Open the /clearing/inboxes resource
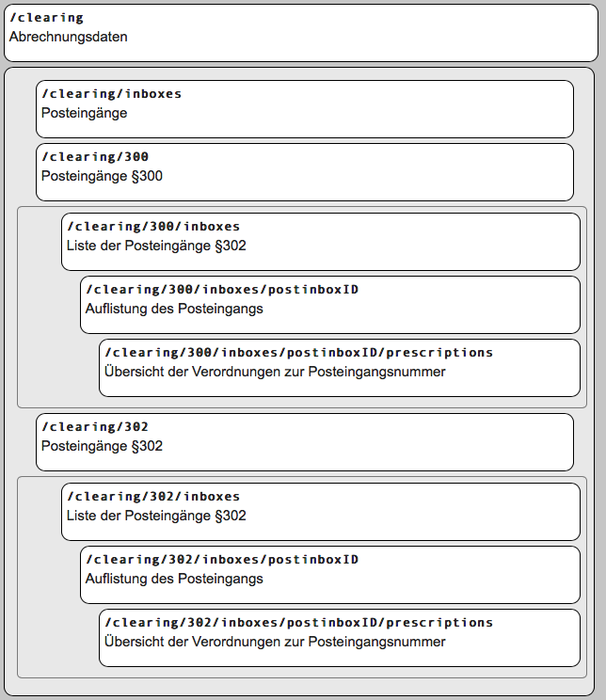The image size is (606, 700). click(x=305, y=109)
